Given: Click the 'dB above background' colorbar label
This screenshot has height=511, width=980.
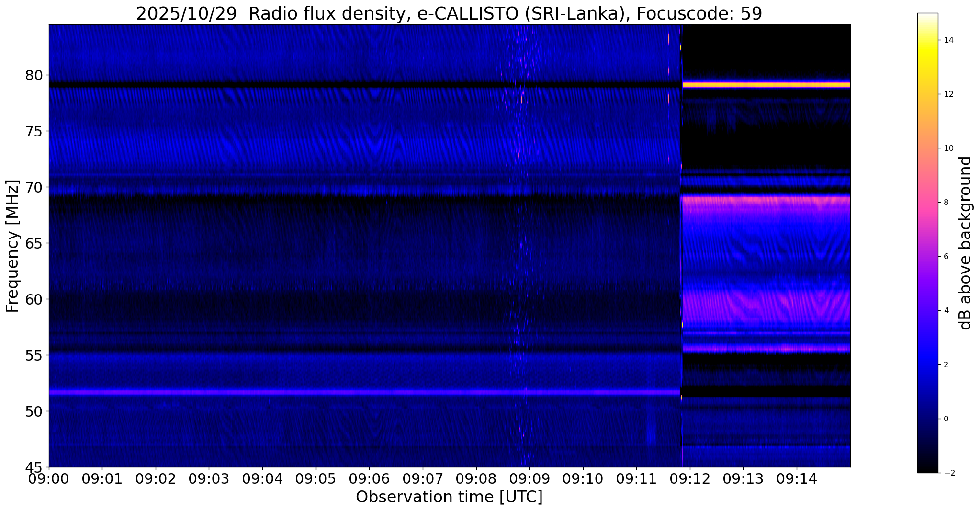Looking at the screenshot, I should [965, 243].
